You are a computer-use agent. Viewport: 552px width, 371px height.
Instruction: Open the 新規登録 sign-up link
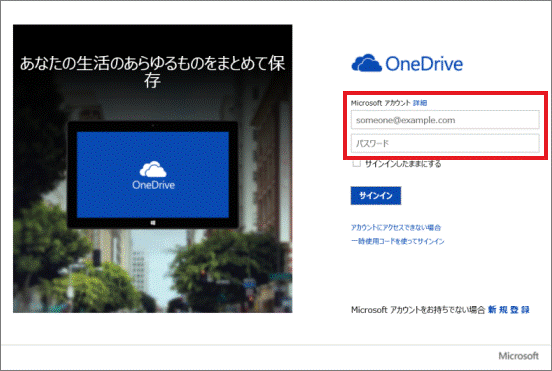pyautogui.click(x=509, y=309)
